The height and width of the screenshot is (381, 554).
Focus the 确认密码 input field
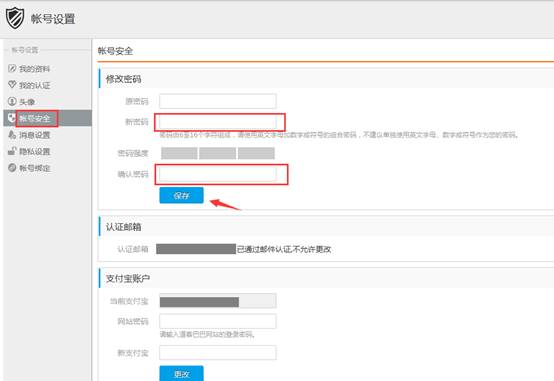218,174
